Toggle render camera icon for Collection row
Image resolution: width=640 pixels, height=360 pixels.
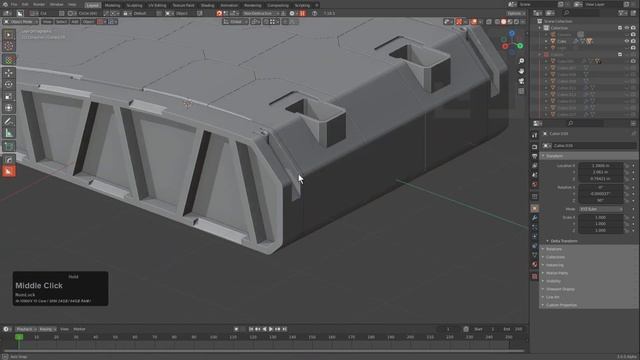point(633,28)
